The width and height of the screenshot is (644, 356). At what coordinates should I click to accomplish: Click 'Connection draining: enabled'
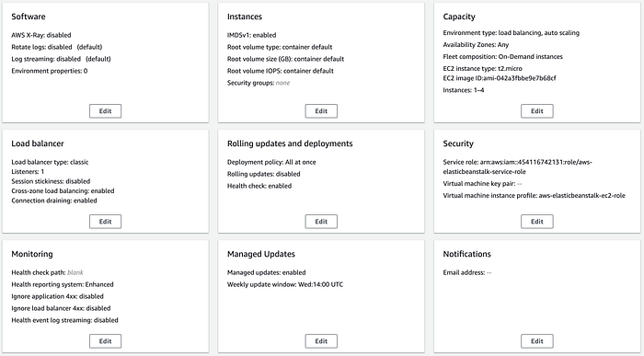pyautogui.click(x=54, y=201)
